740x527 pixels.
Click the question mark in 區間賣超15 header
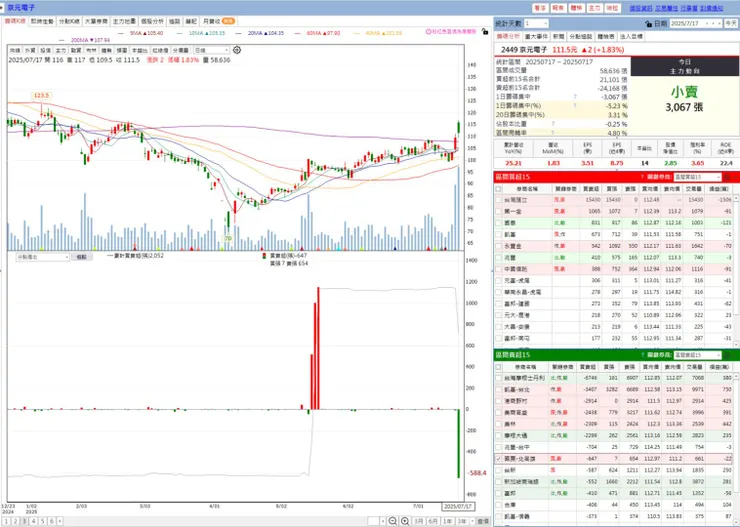pyautogui.click(x=642, y=355)
